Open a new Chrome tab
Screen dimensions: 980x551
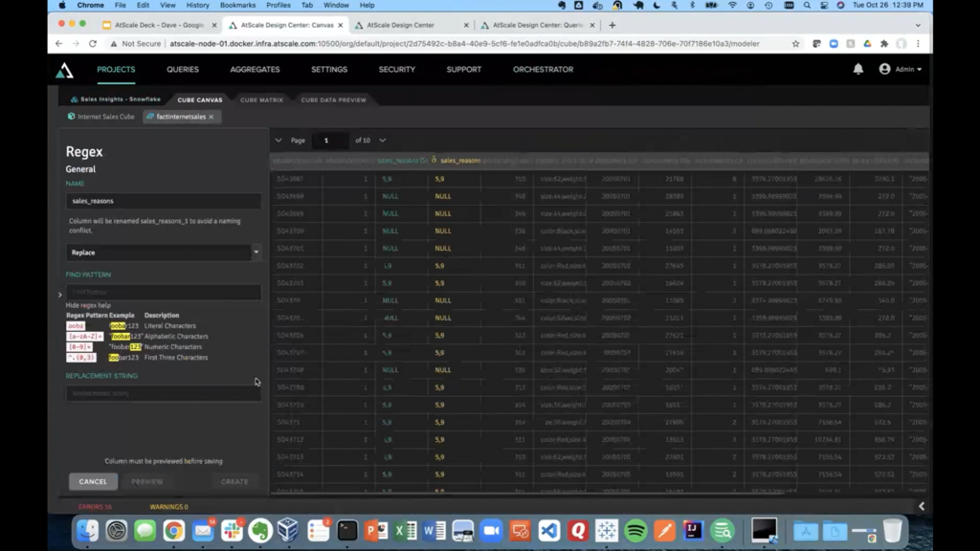[x=612, y=25]
